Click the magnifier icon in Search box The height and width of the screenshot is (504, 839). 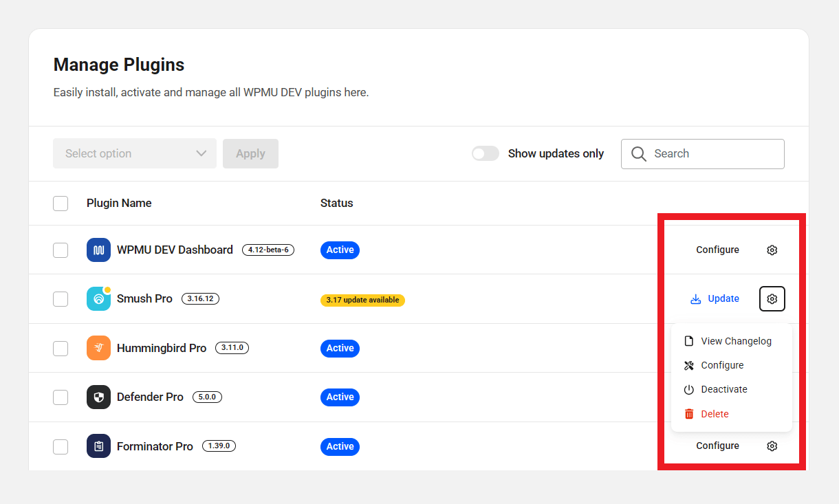(638, 154)
